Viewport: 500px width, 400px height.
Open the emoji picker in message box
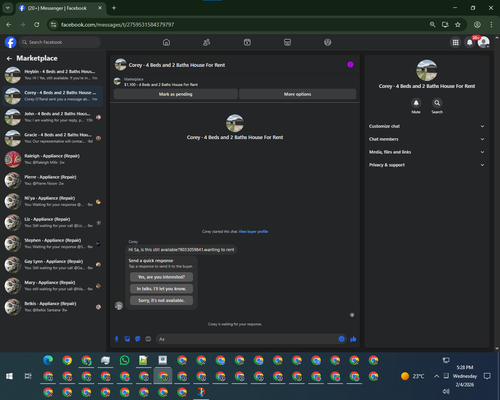pos(341,339)
